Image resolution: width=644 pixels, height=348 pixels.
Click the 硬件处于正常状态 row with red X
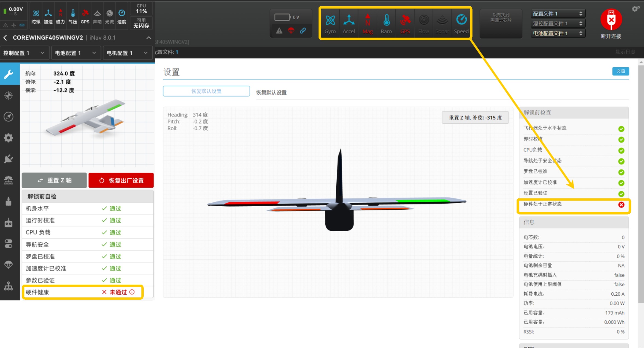point(574,204)
